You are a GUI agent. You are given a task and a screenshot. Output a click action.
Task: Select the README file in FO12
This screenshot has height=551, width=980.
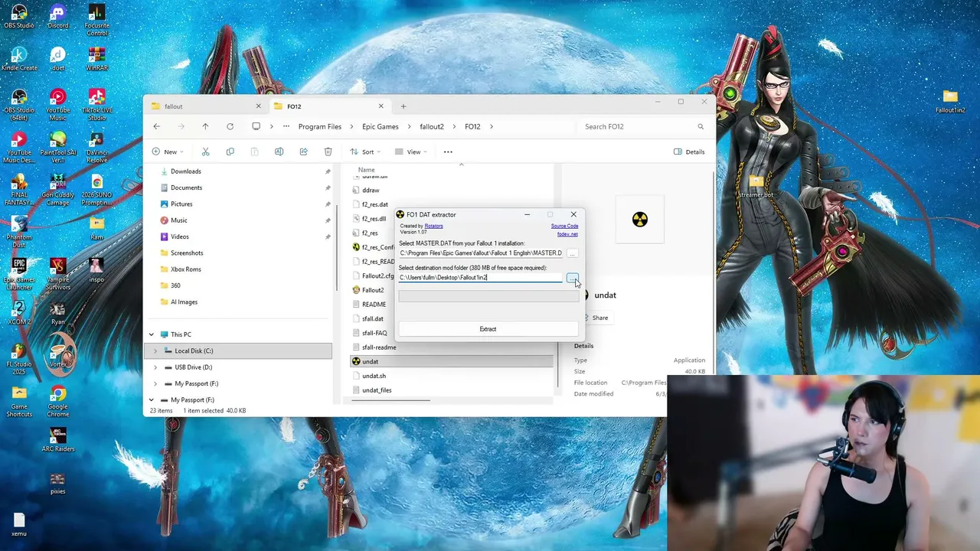click(x=374, y=304)
